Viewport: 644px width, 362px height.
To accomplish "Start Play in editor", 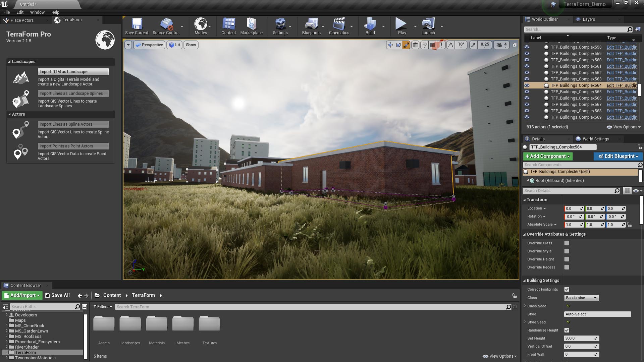I will click(x=401, y=24).
